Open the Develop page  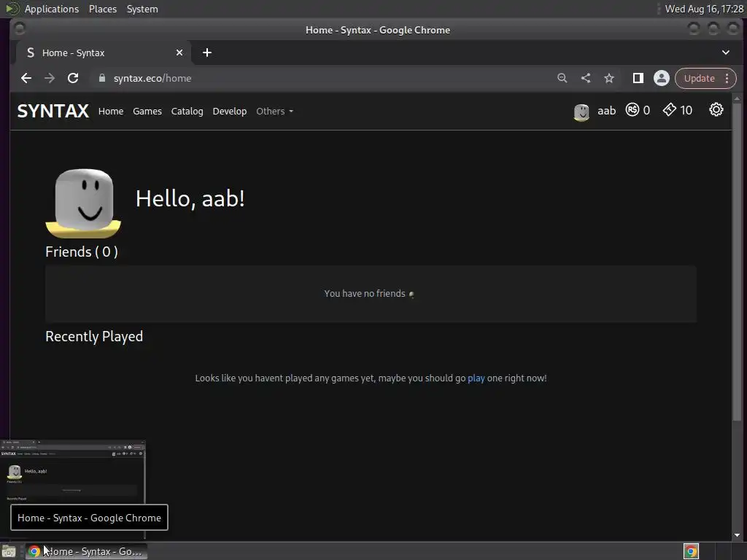230,111
